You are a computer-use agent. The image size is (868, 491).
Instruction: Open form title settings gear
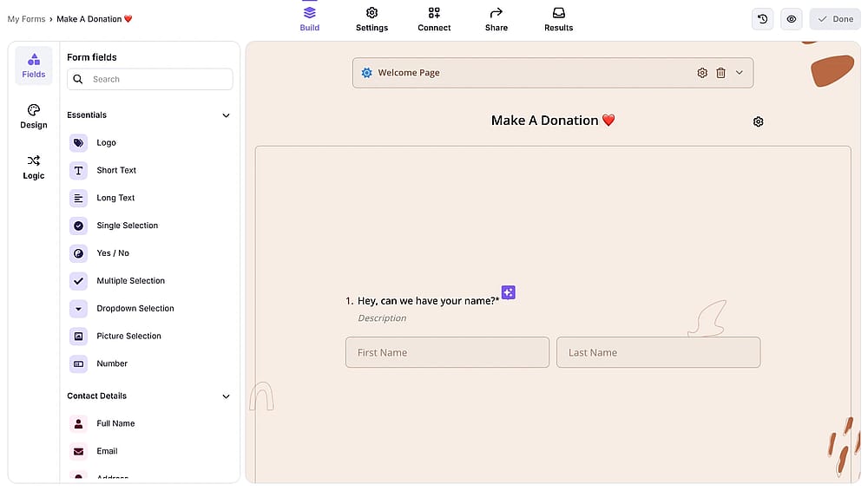[759, 121]
